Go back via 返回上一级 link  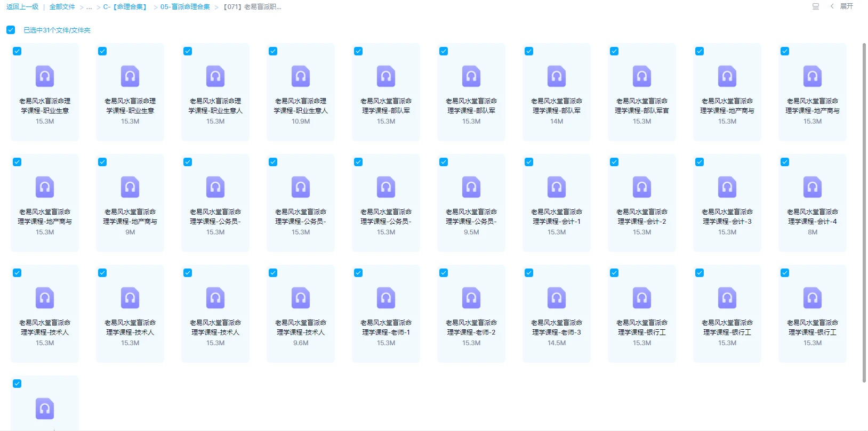(x=22, y=7)
